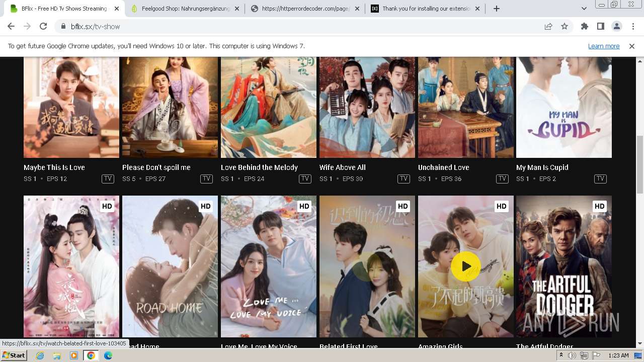This screenshot has height=362, width=644.
Task: Open the Please Don't spoil me poster
Action: [170, 107]
